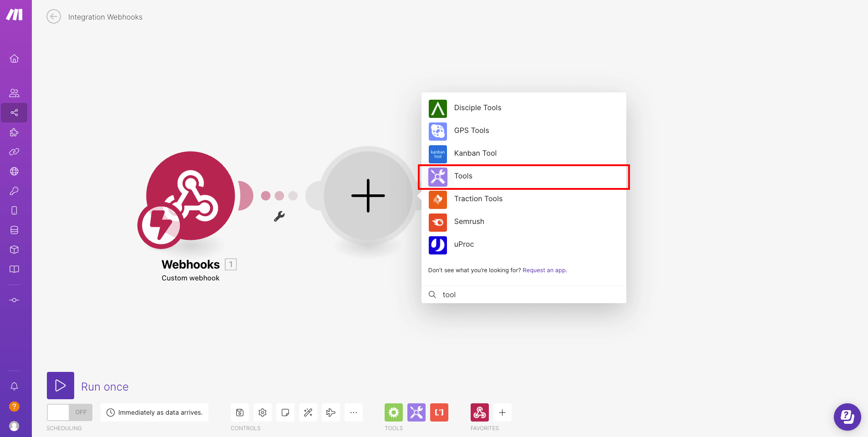Click the Run once button
The width and height of the screenshot is (868, 437).
pos(61,386)
